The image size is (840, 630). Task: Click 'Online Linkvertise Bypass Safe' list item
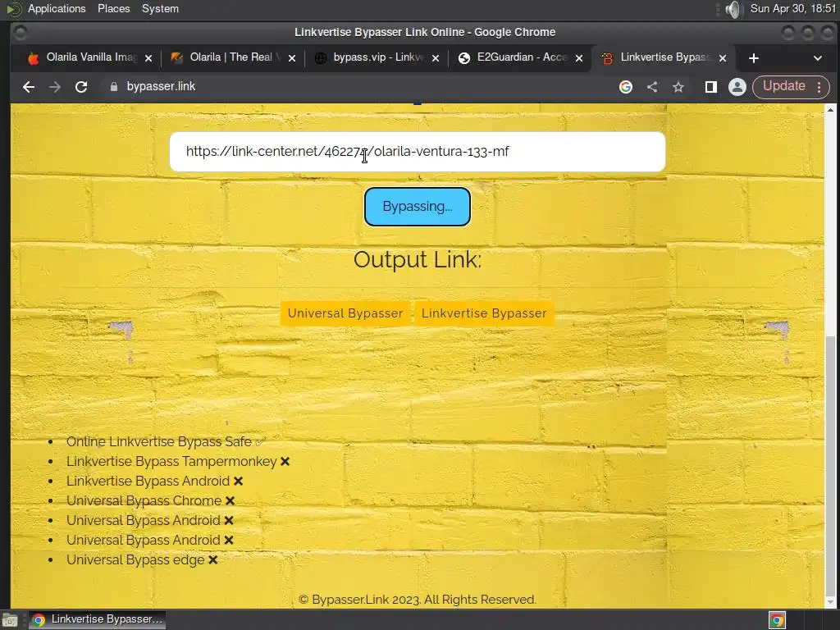[x=165, y=442]
